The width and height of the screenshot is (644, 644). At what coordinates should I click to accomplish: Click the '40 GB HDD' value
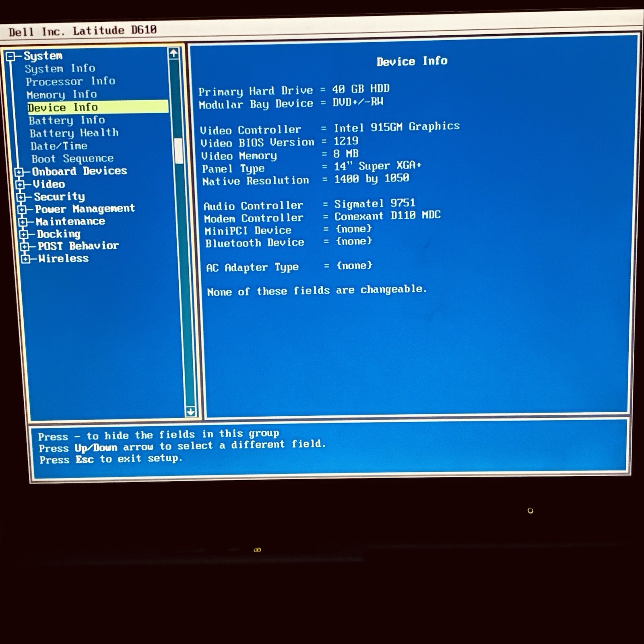pyautogui.click(x=361, y=89)
